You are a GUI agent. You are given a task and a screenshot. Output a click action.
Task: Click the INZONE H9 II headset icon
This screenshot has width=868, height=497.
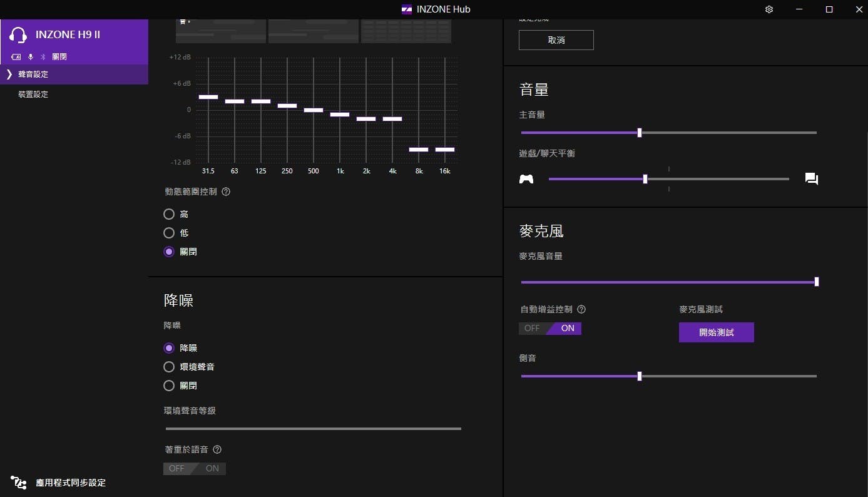pos(19,35)
